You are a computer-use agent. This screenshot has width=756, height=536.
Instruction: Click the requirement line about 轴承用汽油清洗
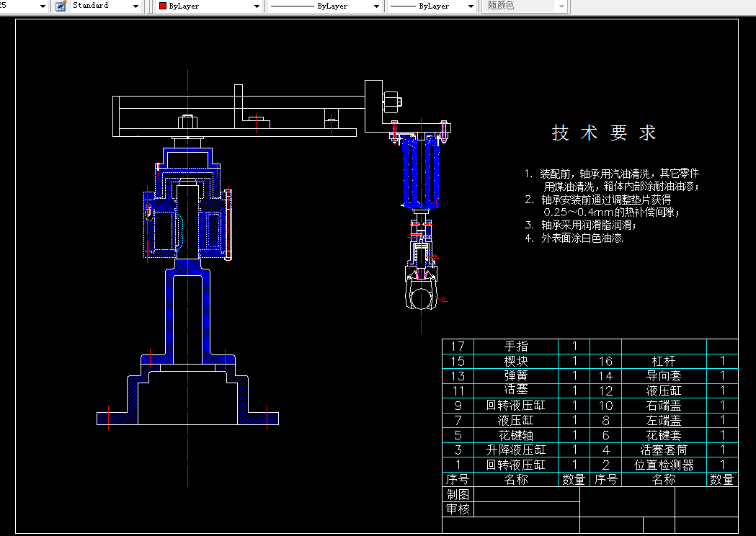tap(612, 174)
